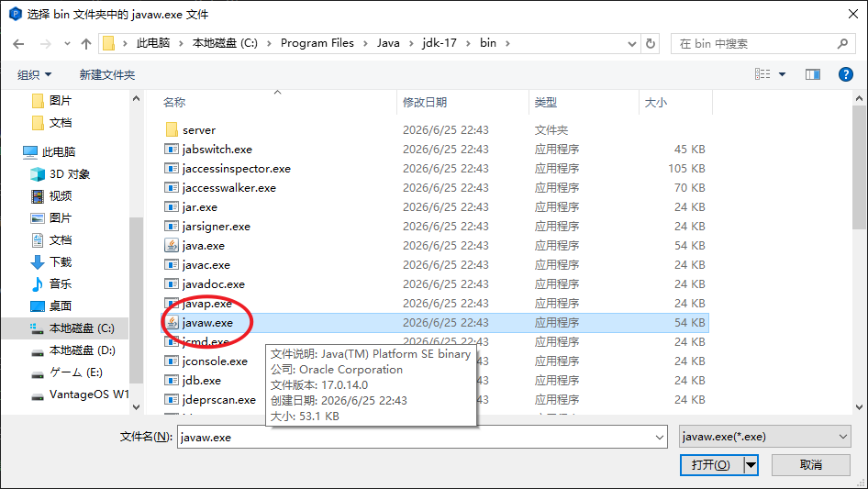Open 下载 in navigation pane
Screen dimensions: 868x489
click(60, 262)
